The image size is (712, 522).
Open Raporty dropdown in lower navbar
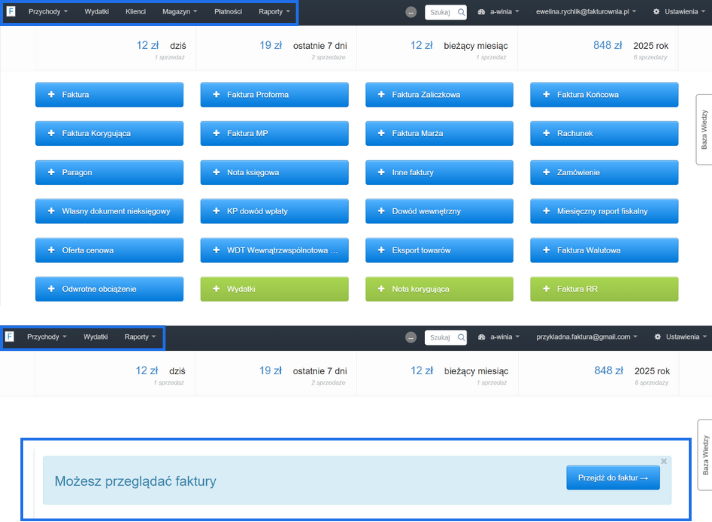coord(140,337)
